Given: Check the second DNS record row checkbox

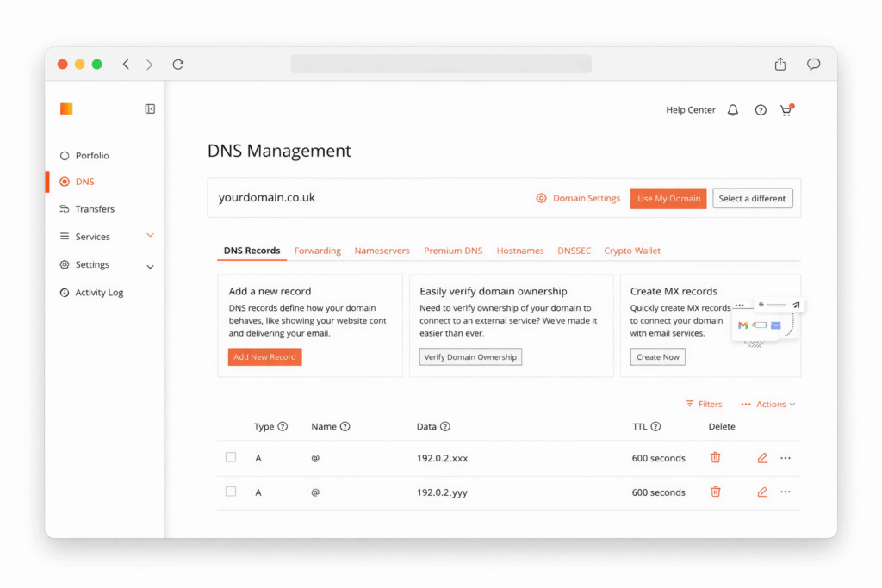Looking at the screenshot, I should click(x=230, y=492).
